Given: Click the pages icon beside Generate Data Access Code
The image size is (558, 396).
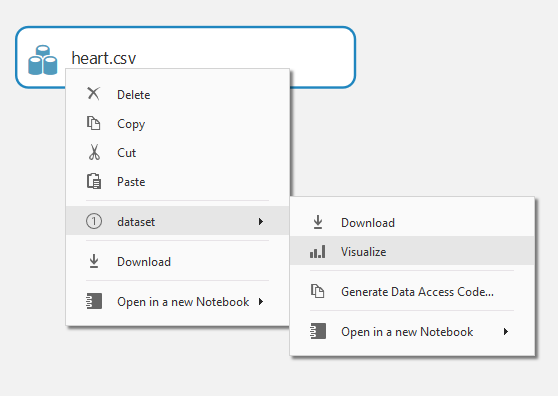Looking at the screenshot, I should [x=317, y=291].
